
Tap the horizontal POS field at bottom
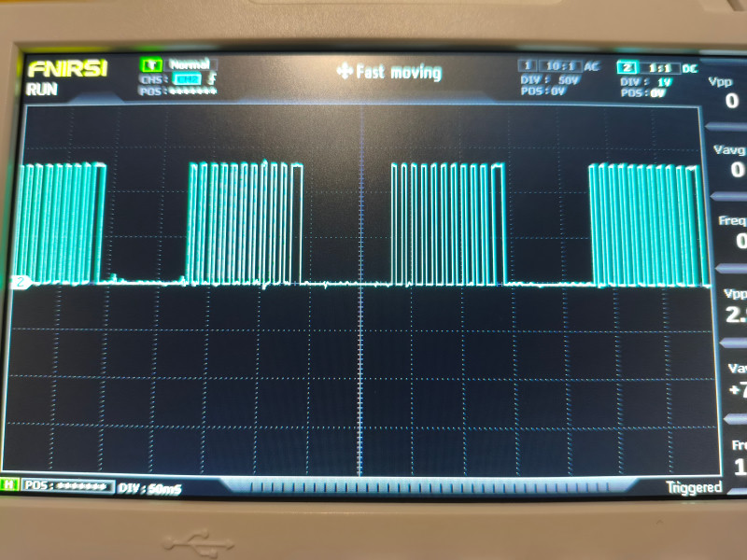67,486
